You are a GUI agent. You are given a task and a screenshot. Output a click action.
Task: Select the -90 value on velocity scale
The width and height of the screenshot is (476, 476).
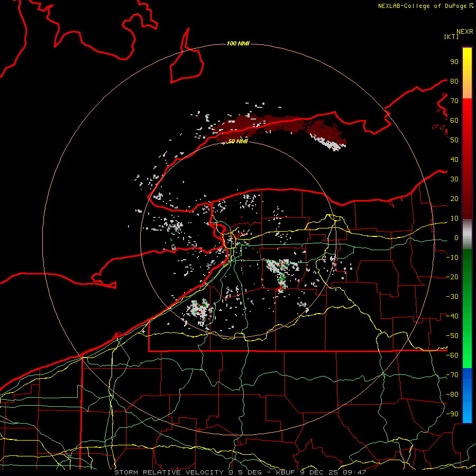click(452, 414)
